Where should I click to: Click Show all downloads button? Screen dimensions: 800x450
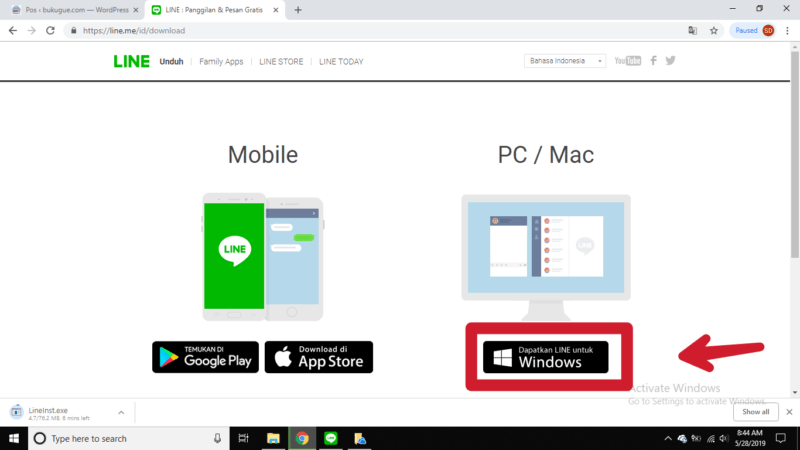756,412
